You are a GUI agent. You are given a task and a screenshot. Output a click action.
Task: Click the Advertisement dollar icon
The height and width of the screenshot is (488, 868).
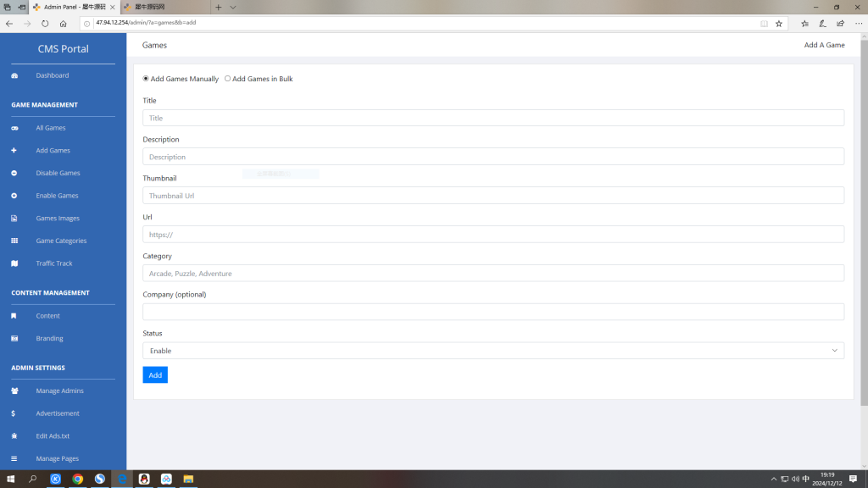tap(14, 414)
